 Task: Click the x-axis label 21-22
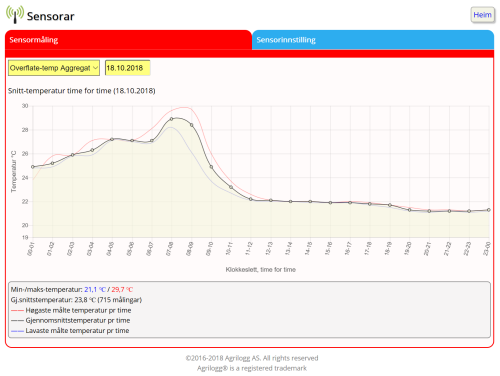447,249
